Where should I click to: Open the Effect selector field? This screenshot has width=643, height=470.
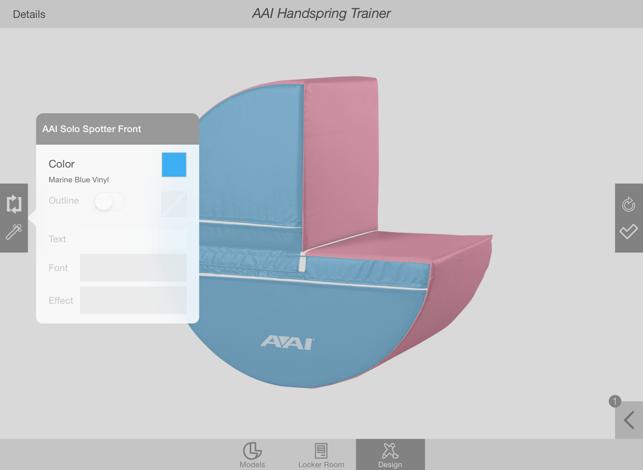133,300
